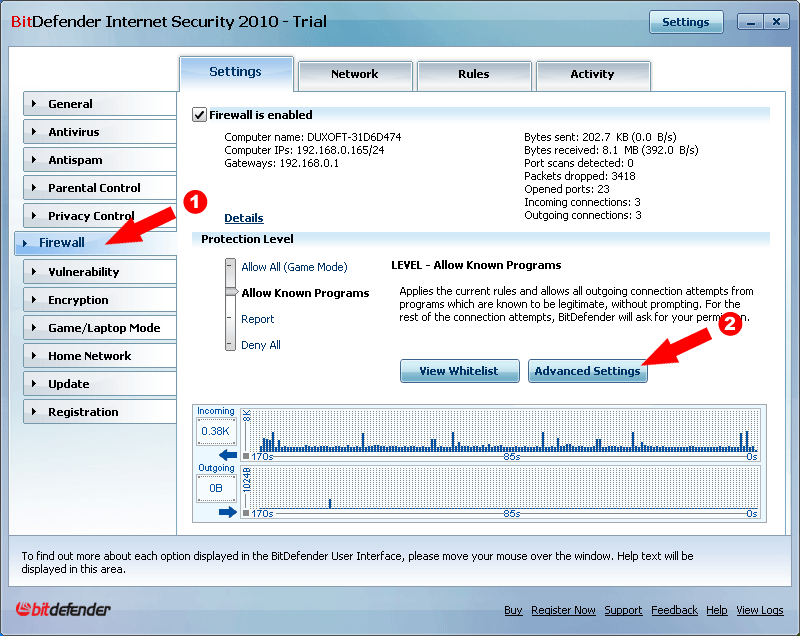Collapse the Firewall section arrow
This screenshot has width=800, height=636.
coord(25,243)
